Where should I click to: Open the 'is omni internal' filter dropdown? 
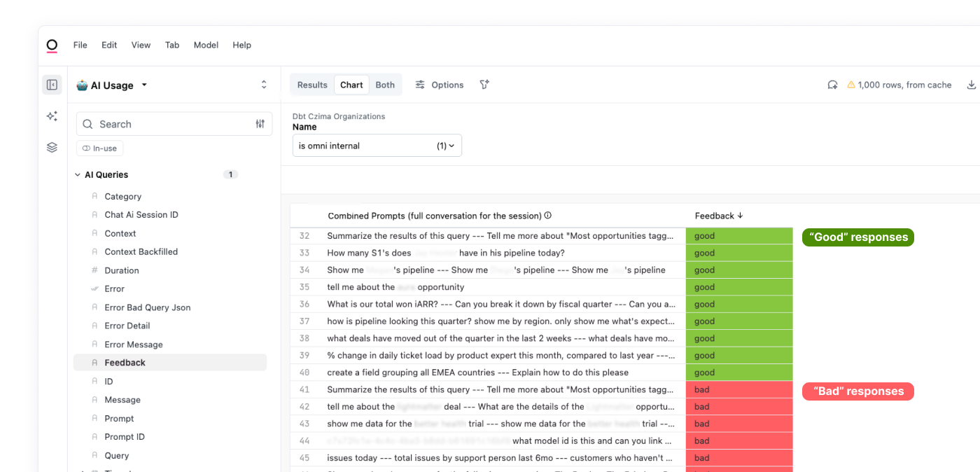(x=377, y=145)
